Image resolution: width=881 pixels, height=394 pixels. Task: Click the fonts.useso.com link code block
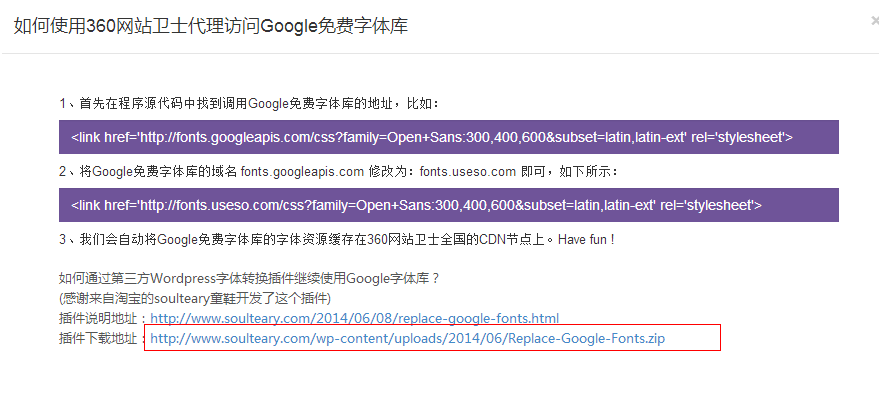coord(448,205)
